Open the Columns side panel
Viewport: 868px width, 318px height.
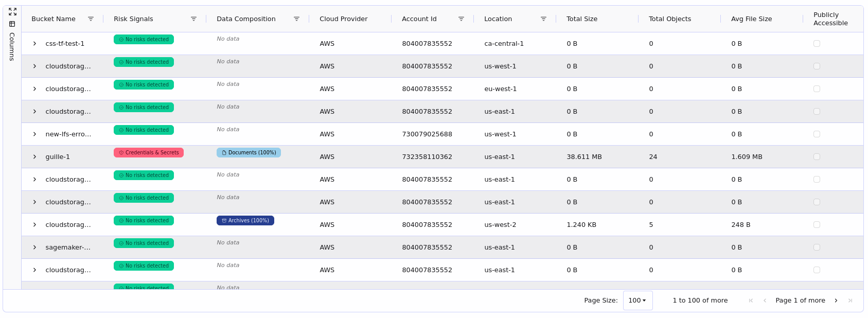12,42
